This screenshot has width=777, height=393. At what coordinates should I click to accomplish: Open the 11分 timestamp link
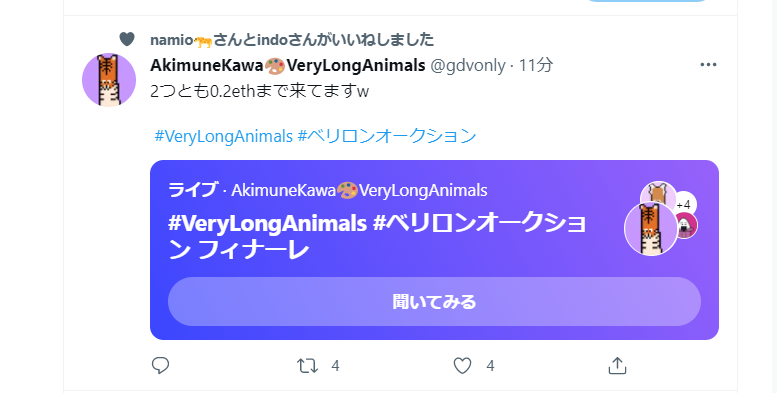click(x=536, y=65)
